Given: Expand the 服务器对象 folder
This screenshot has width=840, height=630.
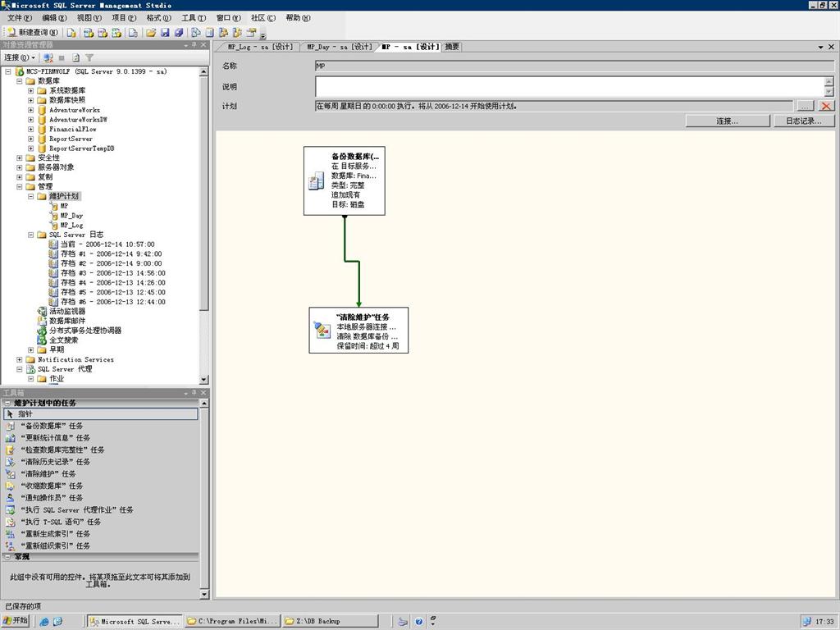Looking at the screenshot, I should tap(20, 167).
